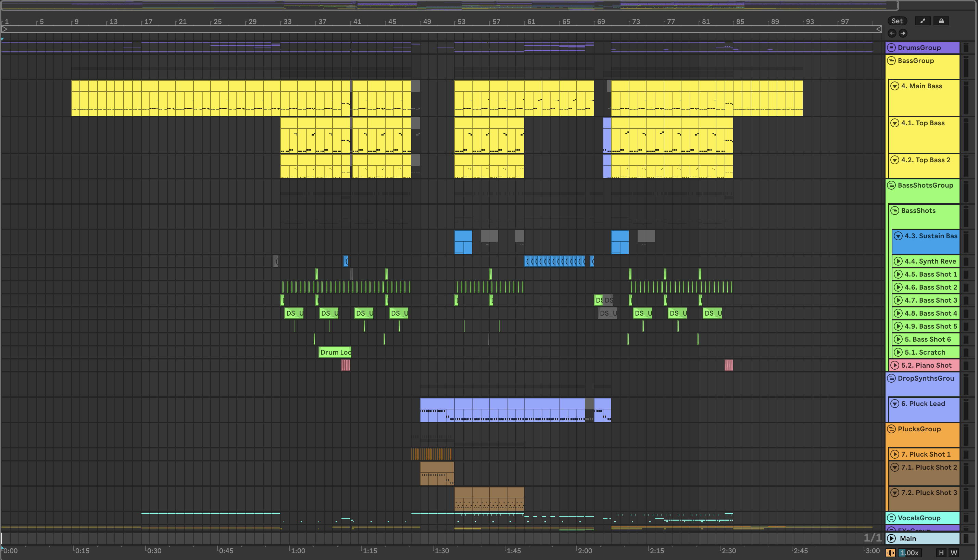Jump to the next locator arrow
Screen dimensions: 978x560
[903, 34]
